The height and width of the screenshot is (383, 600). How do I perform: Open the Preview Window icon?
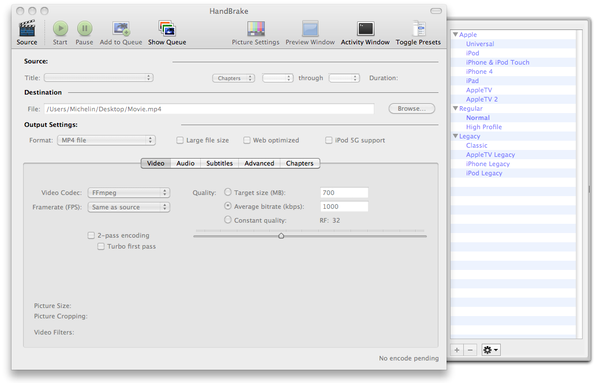(310, 29)
